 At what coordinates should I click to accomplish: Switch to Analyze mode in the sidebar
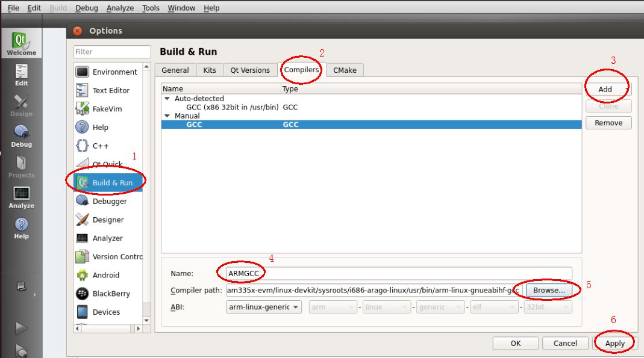[x=21, y=198]
